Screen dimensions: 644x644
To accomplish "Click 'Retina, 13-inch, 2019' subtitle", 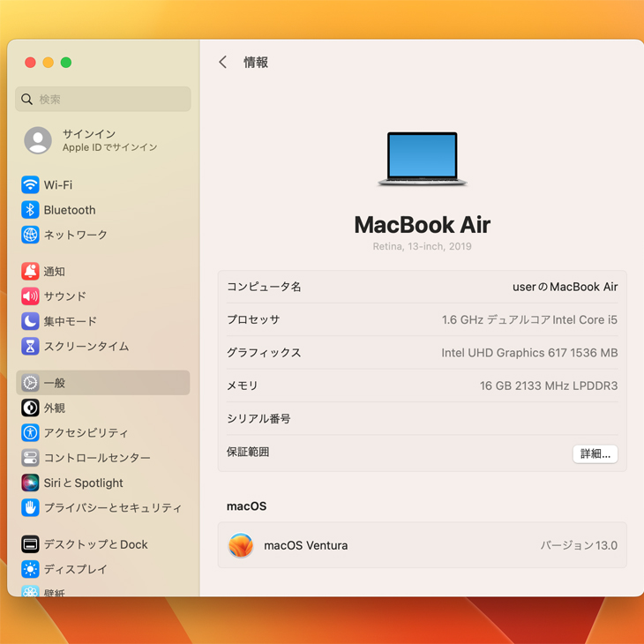I will tap(423, 246).
